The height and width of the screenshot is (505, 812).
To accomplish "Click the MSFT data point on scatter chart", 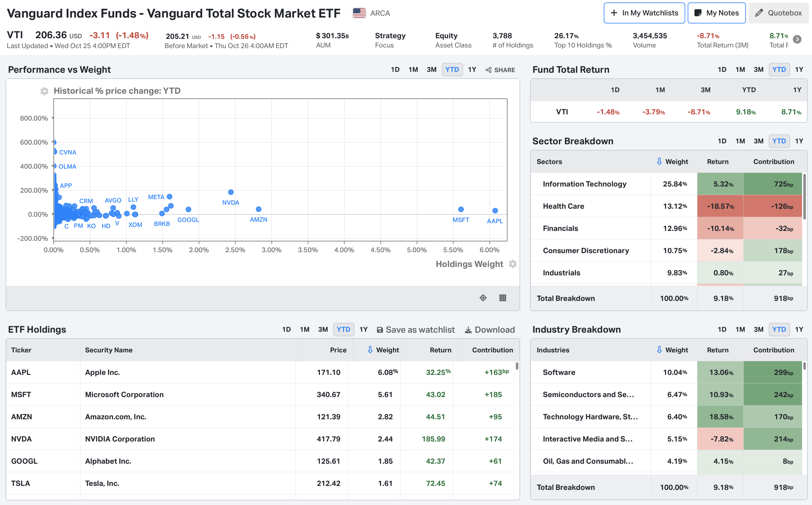I will (461, 209).
